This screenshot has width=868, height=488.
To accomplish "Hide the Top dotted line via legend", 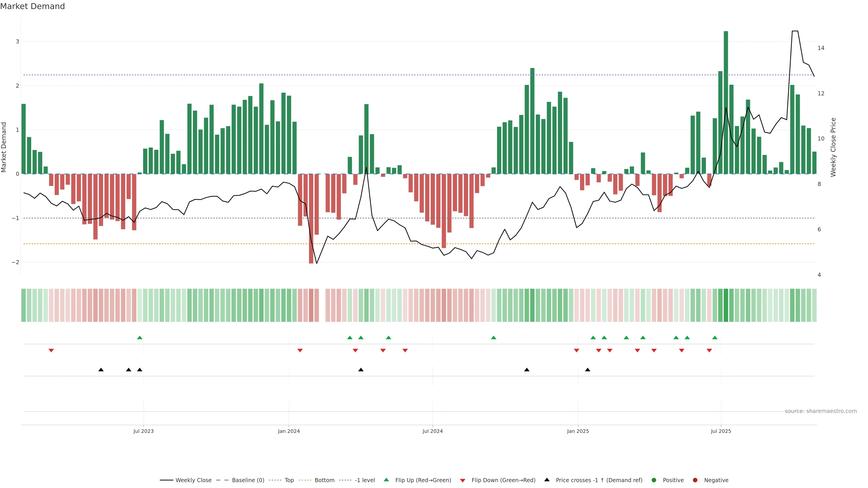I will [x=289, y=480].
